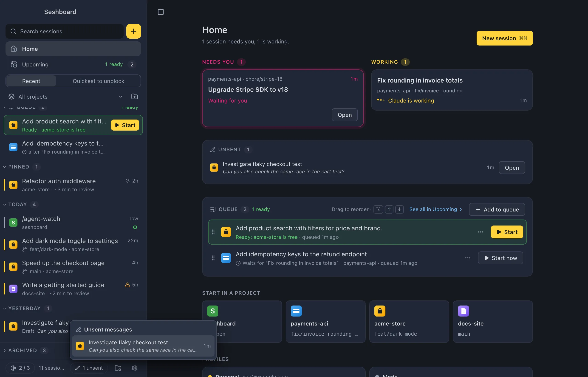Grab drag handle of idempotency keys queue row
The height and width of the screenshot is (377, 588).
coord(213,258)
